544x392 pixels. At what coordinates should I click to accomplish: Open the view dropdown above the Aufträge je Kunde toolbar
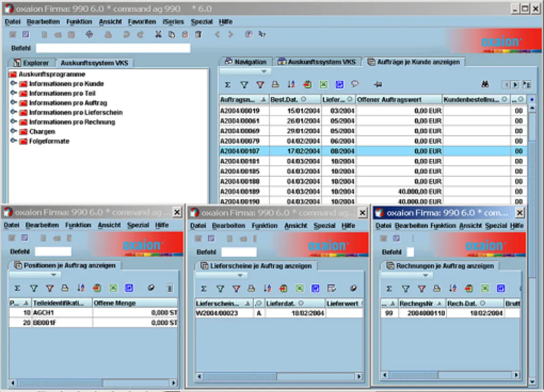click(245, 72)
